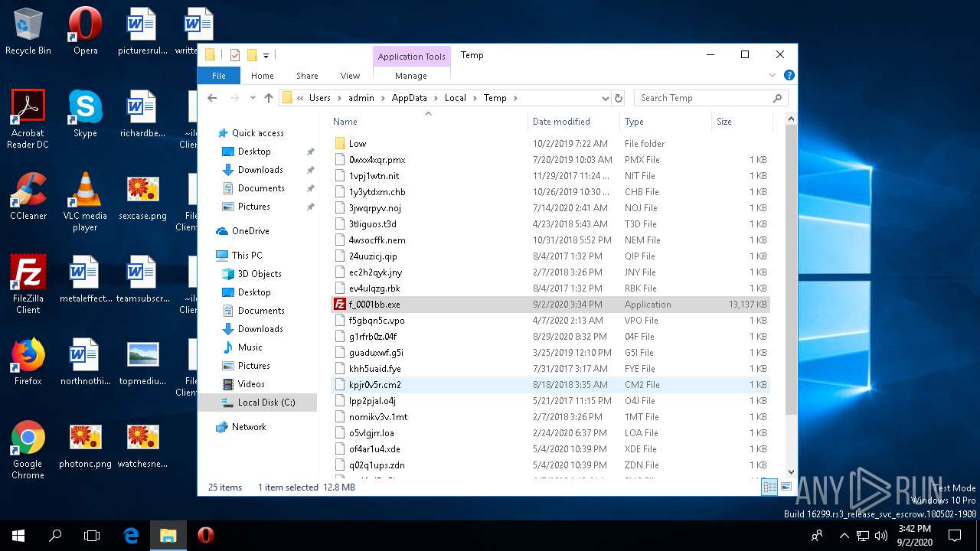The image size is (980, 551).
Task: Sort files by Name column header
Action: pos(428,122)
